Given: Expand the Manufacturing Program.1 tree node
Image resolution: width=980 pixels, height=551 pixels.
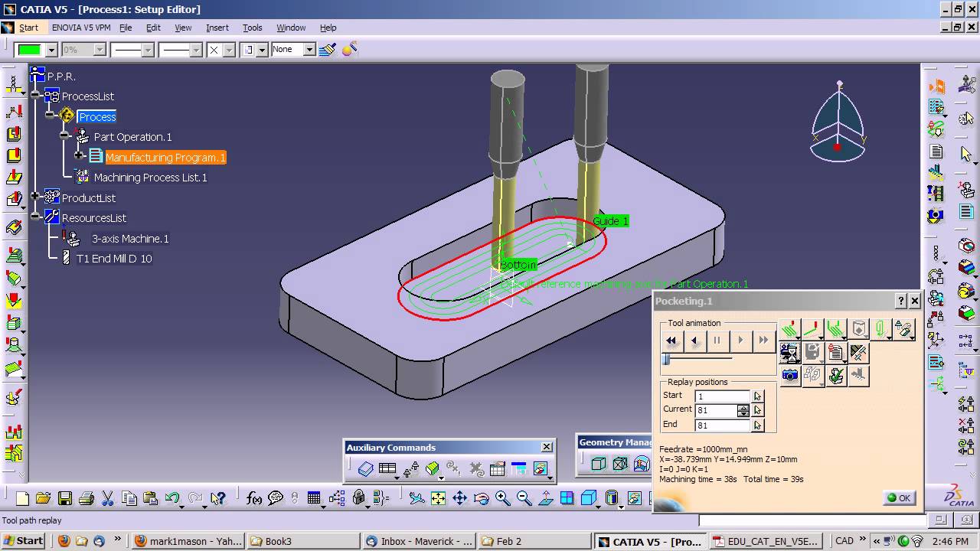Looking at the screenshot, I should coord(78,156).
